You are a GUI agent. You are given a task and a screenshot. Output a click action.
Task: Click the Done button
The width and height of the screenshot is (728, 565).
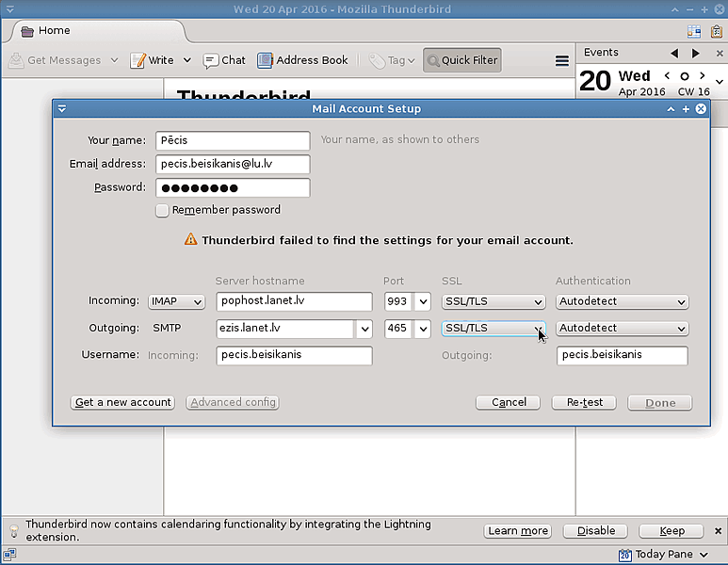coord(660,402)
